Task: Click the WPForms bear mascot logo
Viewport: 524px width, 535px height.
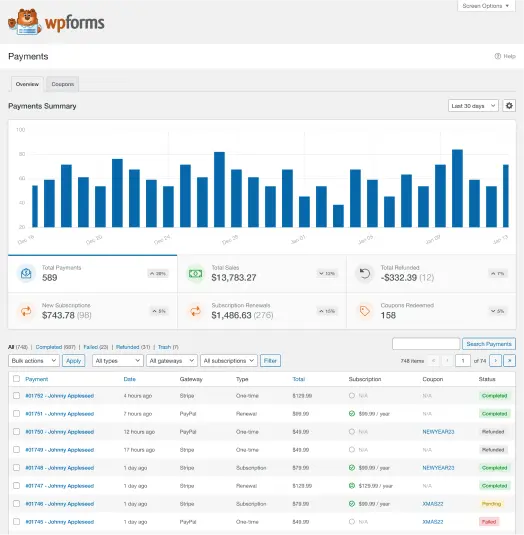Action: pyautogui.click(x=25, y=22)
